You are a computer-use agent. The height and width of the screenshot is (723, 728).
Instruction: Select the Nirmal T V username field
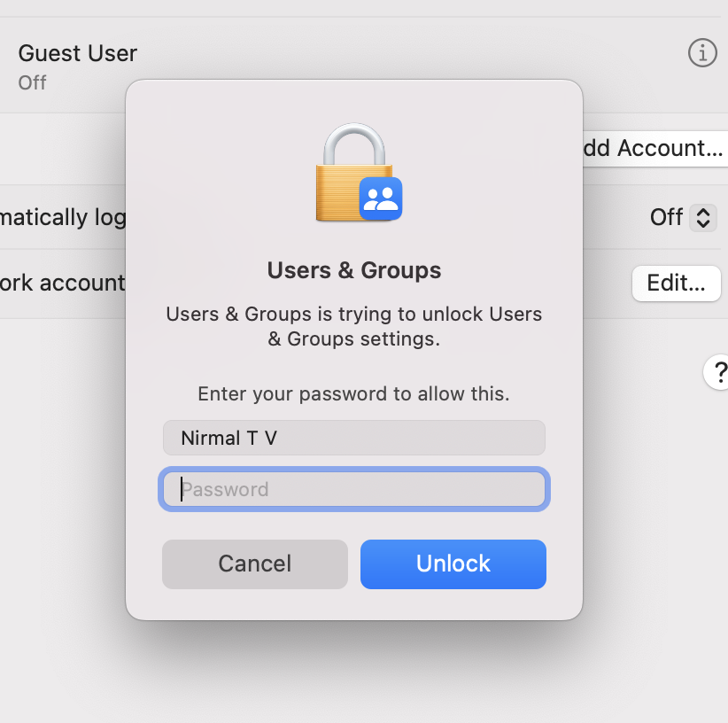coord(354,438)
